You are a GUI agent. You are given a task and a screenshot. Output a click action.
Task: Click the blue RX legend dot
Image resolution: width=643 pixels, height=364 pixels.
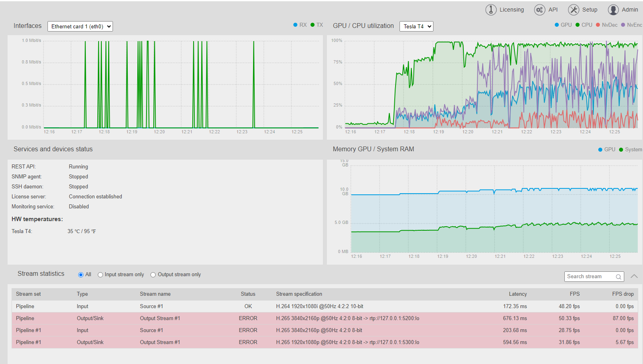click(295, 25)
